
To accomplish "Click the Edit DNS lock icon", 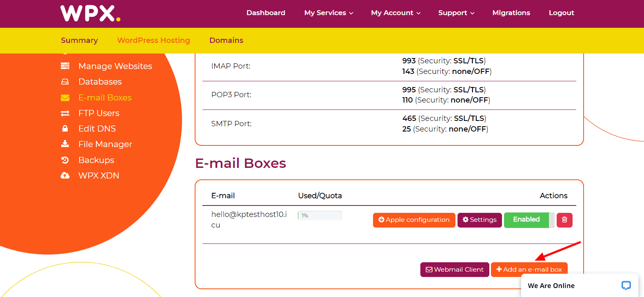I will coord(65,129).
